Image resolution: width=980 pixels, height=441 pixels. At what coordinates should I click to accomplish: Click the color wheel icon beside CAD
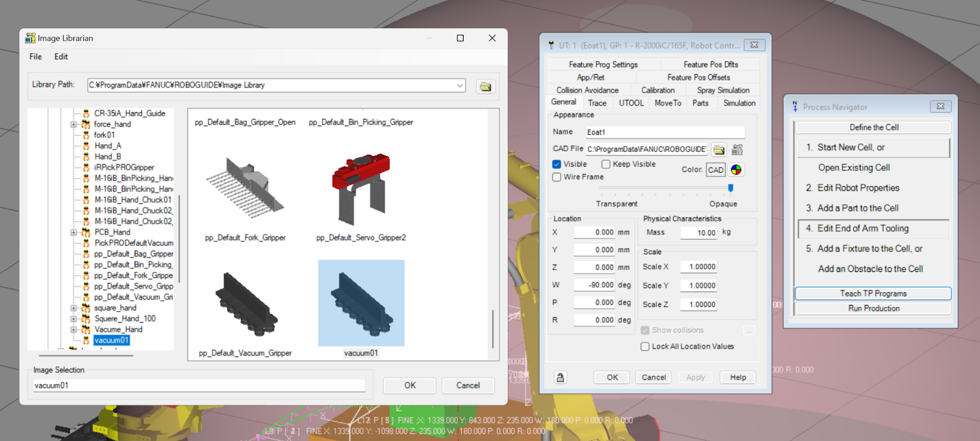pyautogui.click(x=736, y=170)
